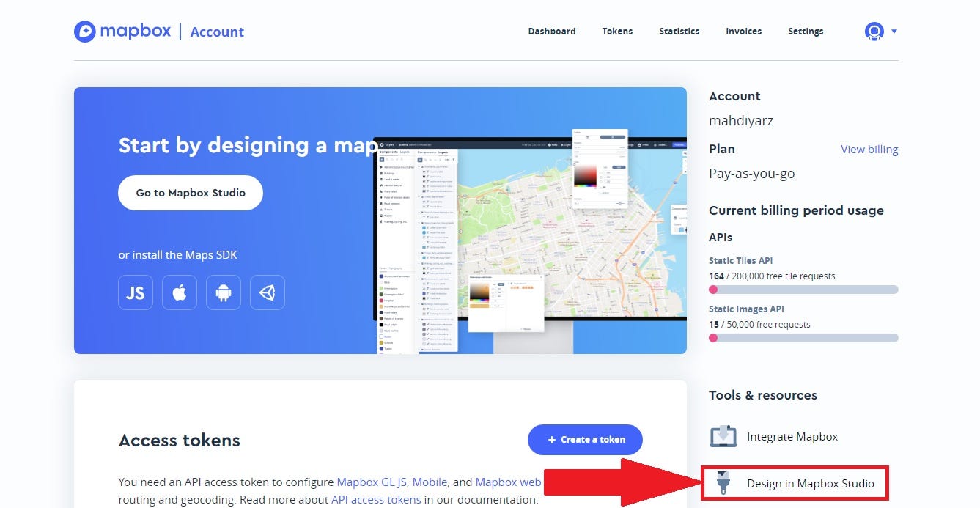Click the Static Tiles API usage bar
This screenshot has width=980, height=508.
tap(803, 289)
